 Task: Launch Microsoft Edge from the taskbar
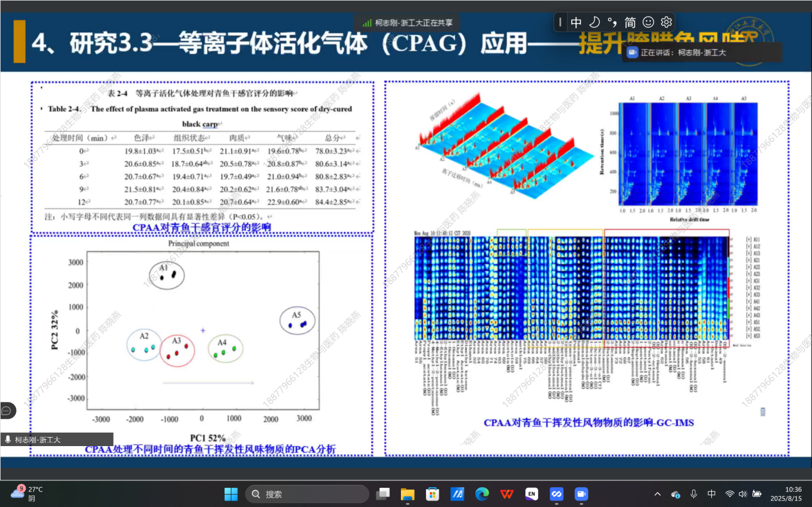coord(482,494)
